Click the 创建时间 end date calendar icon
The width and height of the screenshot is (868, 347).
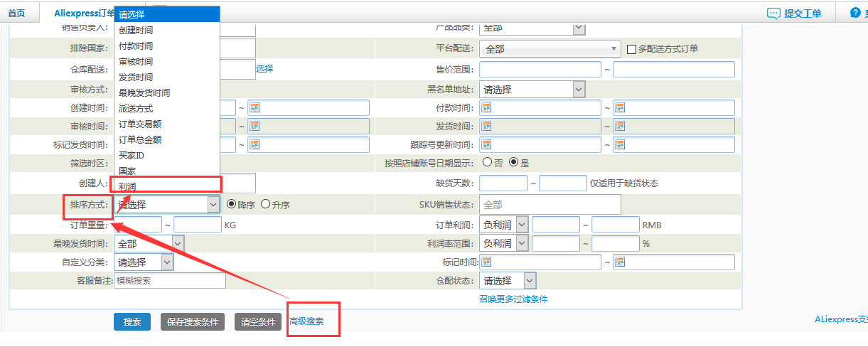(254, 107)
